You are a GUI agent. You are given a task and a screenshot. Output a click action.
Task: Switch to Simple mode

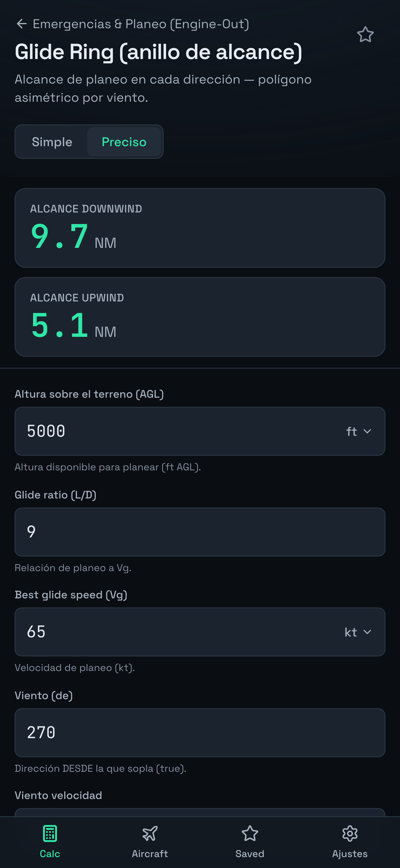52,142
